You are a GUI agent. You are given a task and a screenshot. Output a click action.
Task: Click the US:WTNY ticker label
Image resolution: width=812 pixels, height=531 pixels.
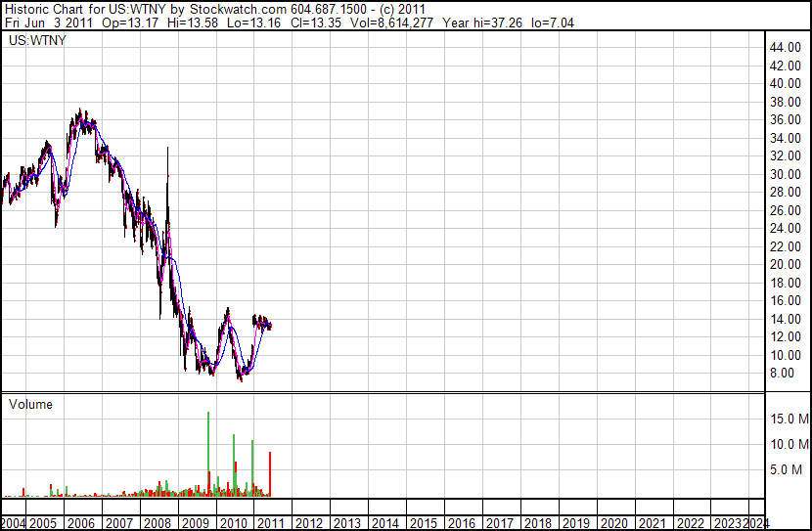pos(32,41)
